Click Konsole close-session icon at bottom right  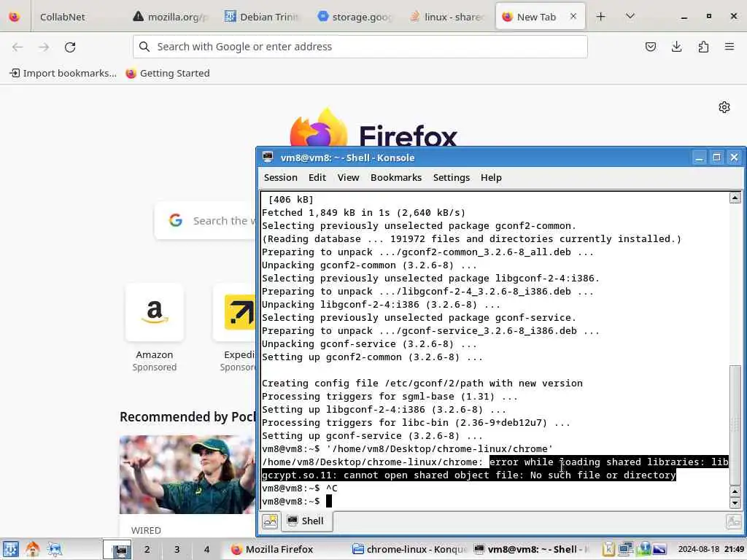pos(734,521)
